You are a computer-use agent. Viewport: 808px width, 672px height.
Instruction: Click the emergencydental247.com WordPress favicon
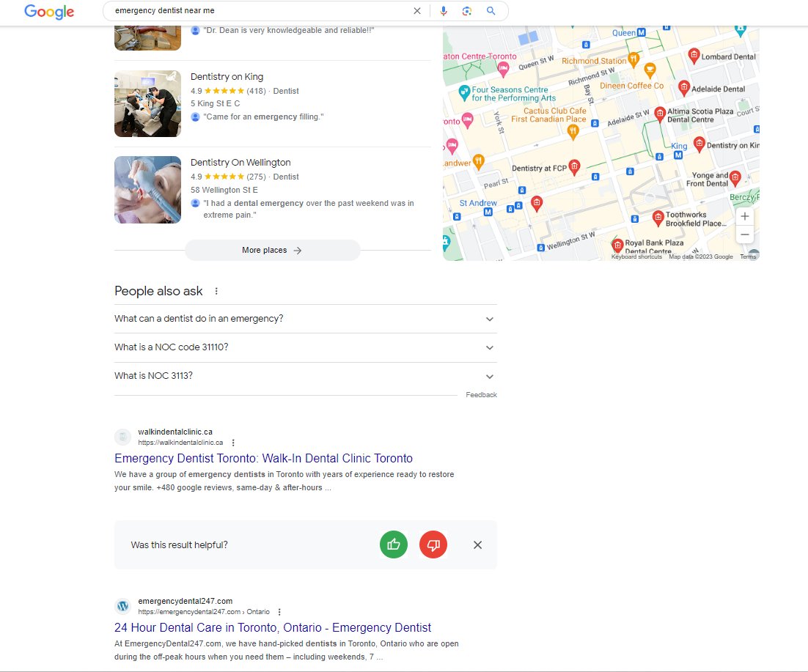[x=122, y=606]
